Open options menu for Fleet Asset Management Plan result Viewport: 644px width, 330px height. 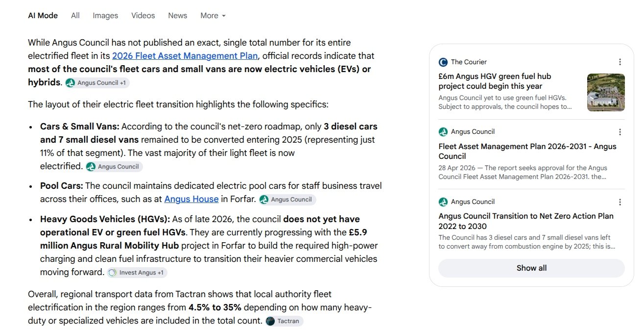(620, 132)
